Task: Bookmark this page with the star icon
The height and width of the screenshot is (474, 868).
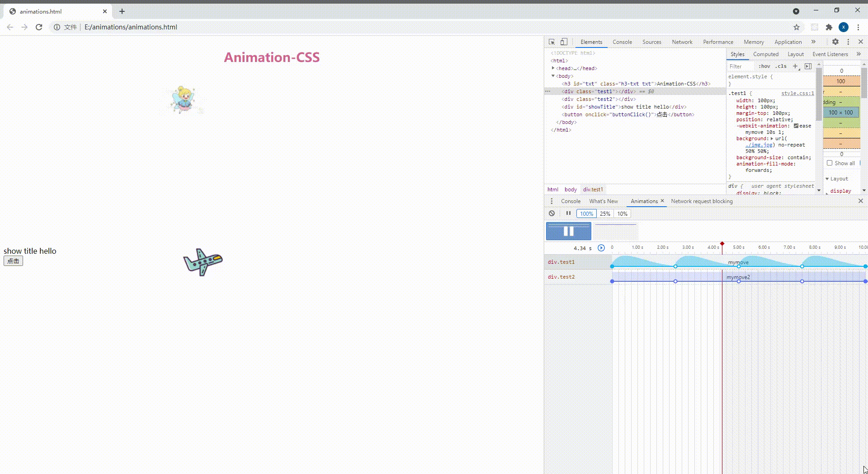Action: [797, 27]
